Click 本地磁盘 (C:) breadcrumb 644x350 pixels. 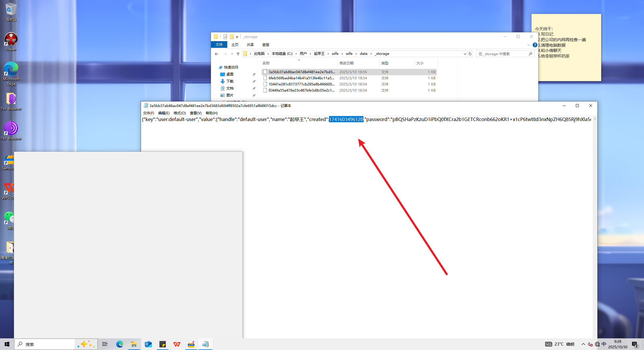point(282,54)
